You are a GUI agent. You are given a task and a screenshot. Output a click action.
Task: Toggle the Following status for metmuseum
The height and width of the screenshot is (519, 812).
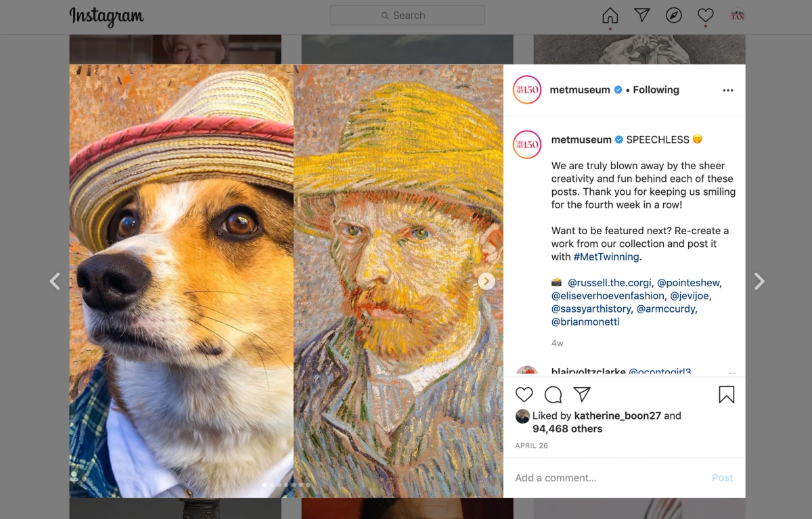tap(656, 89)
